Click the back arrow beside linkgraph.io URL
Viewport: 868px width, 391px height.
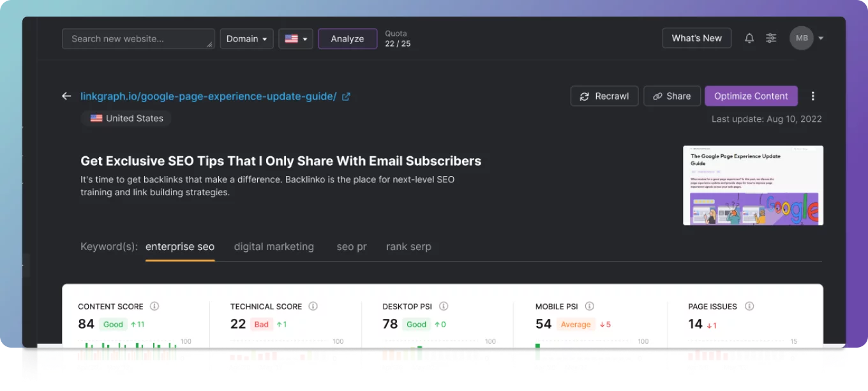66,96
